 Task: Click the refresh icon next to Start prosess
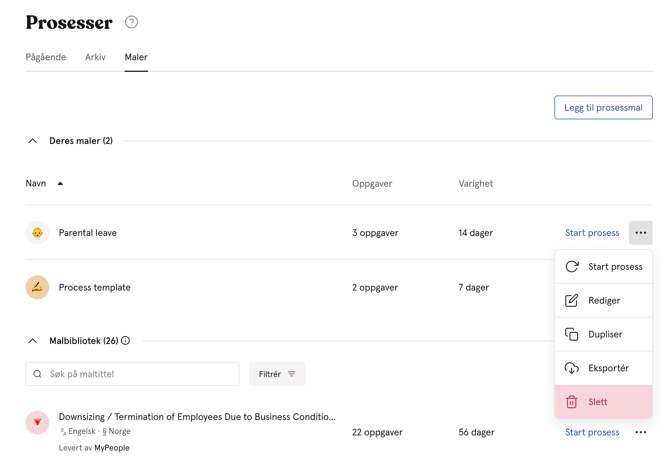coord(572,267)
